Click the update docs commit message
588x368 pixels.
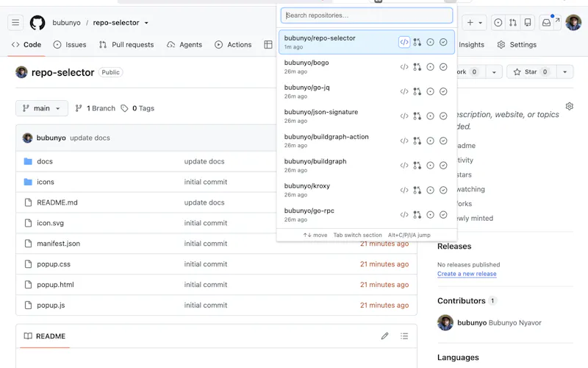[90, 138]
